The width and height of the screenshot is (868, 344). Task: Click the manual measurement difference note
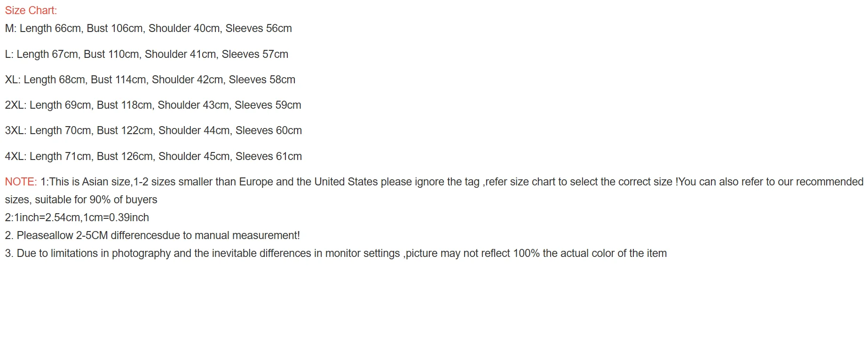[152, 235]
